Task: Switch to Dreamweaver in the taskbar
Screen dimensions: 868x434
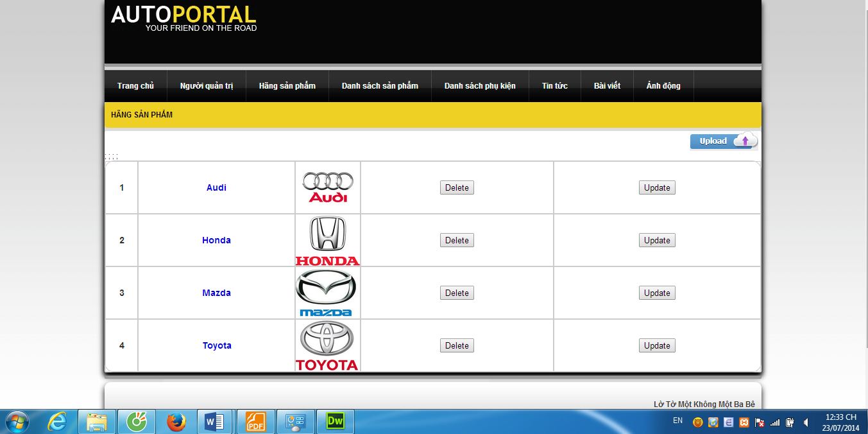Action: point(336,422)
